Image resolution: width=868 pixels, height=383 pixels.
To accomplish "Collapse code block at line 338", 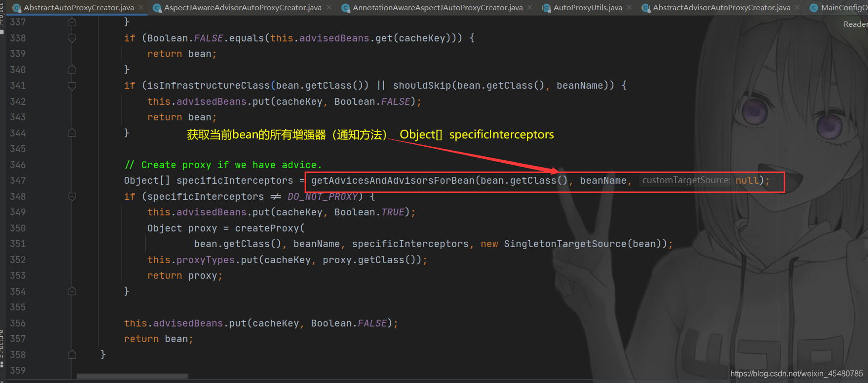I will point(72,38).
